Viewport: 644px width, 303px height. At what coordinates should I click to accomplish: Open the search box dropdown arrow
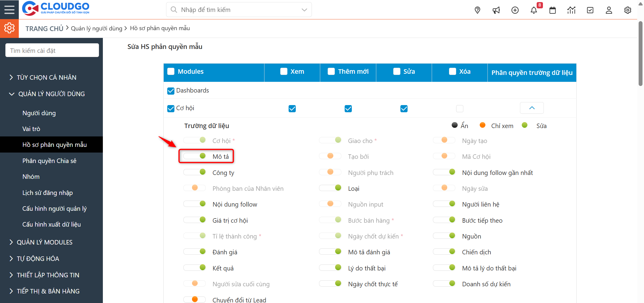point(304,10)
